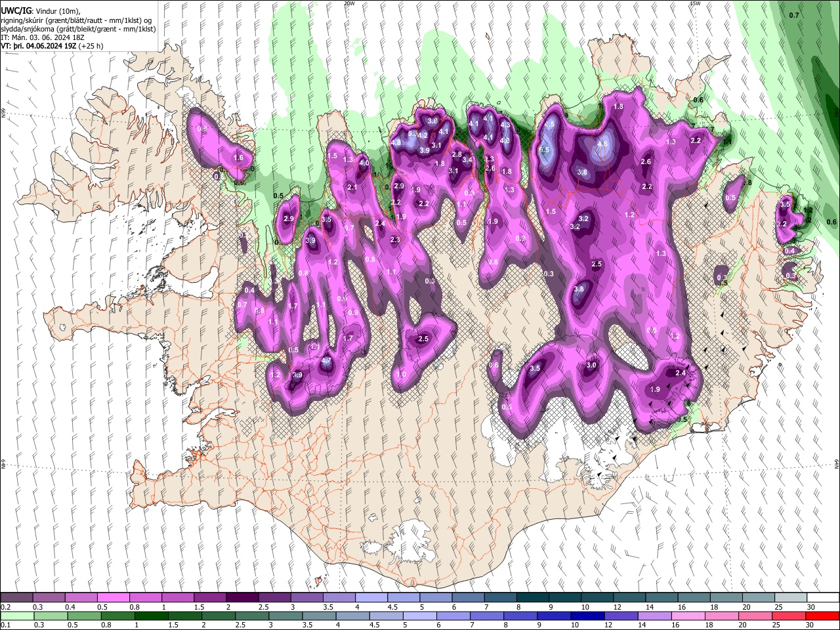The width and height of the screenshot is (840, 630).
Task: Click the '20W' longitude label at the top
Action: point(348,3)
